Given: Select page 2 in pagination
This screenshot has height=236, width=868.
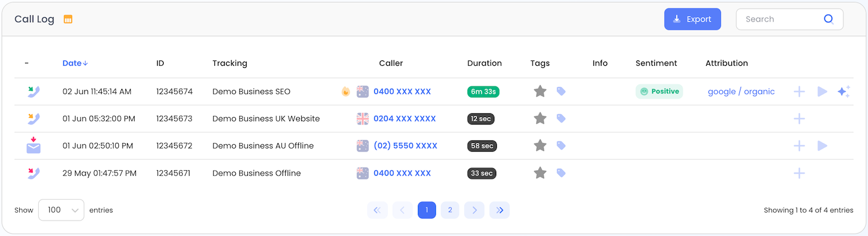Looking at the screenshot, I should 450,210.
